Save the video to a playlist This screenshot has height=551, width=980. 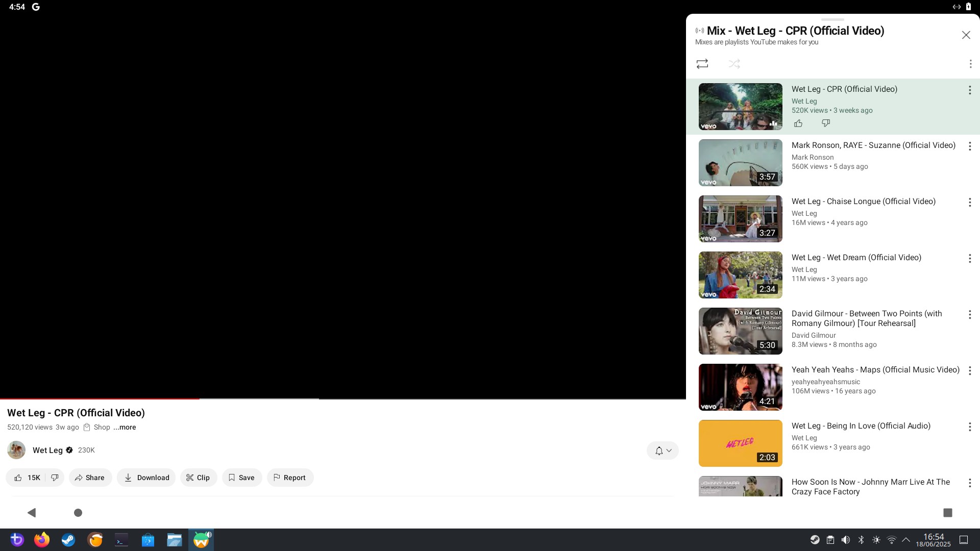point(241,478)
